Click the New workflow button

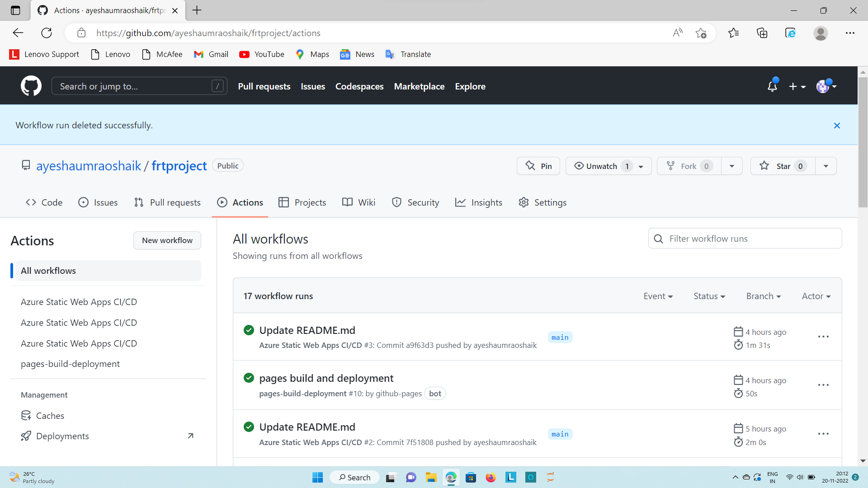[167, 240]
